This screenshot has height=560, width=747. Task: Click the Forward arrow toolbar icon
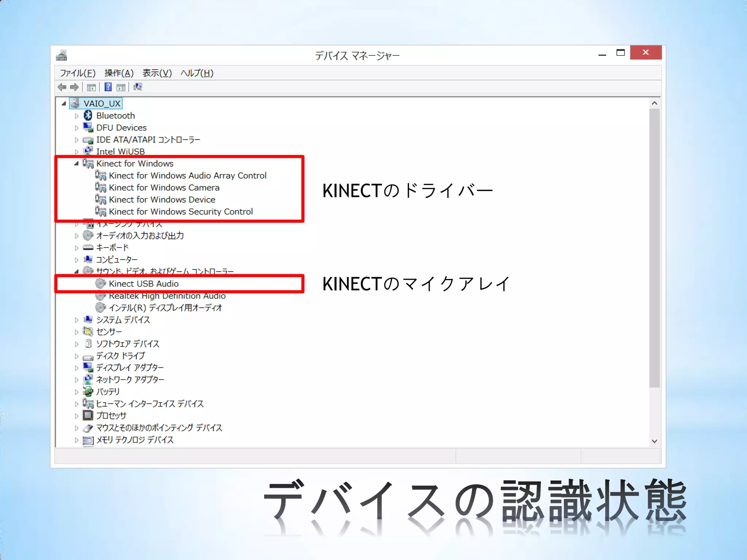tap(74, 87)
